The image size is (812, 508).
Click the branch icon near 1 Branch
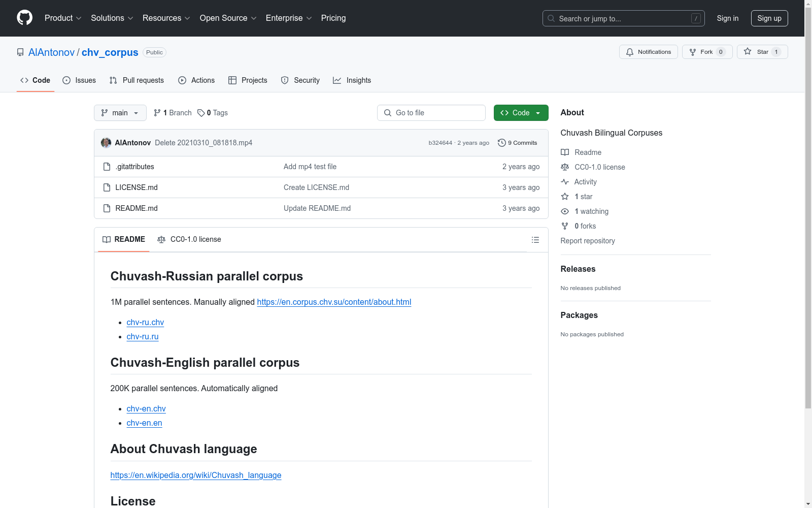157,113
